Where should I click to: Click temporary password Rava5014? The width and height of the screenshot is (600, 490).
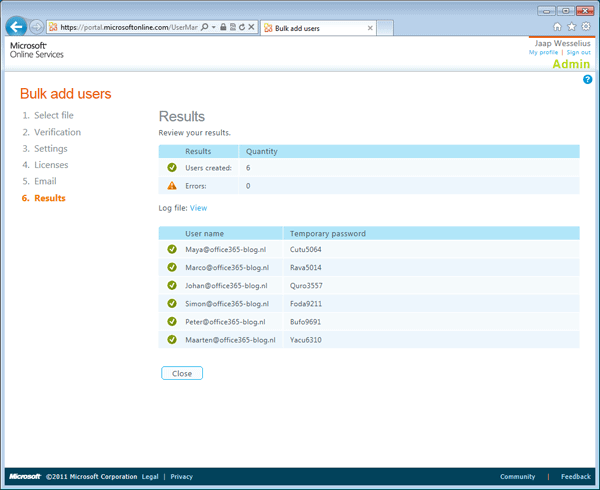(x=305, y=268)
